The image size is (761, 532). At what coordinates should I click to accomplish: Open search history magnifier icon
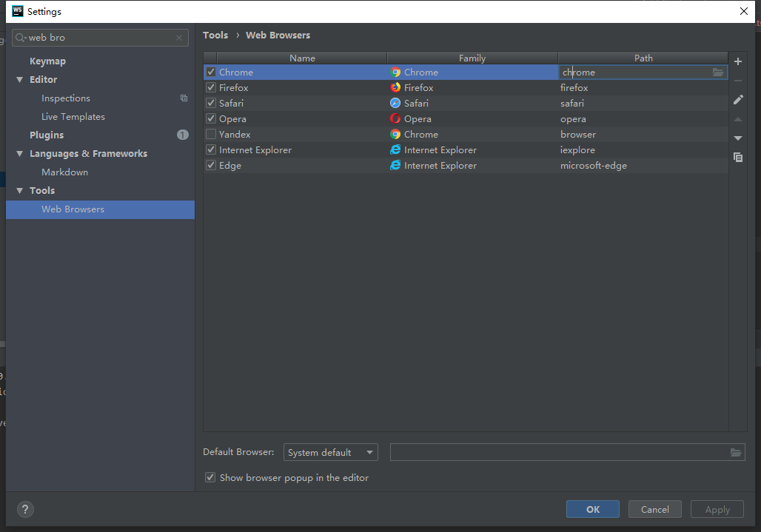(21, 37)
